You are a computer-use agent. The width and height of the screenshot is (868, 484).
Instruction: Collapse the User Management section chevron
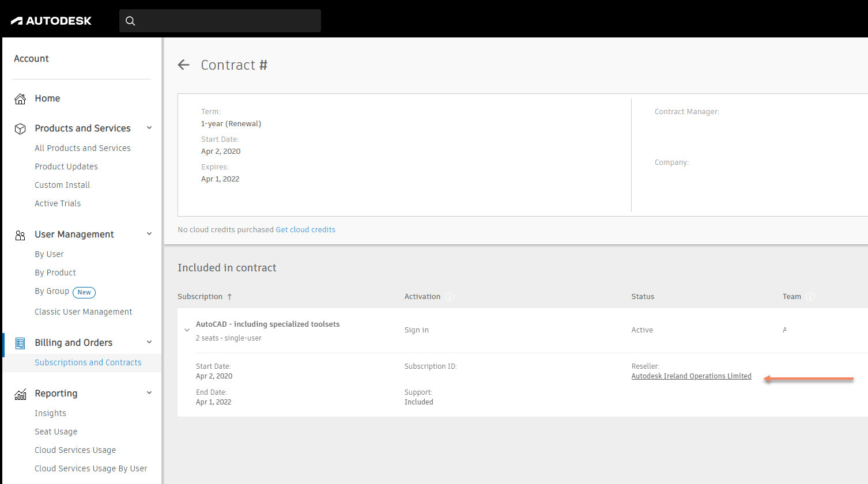149,234
